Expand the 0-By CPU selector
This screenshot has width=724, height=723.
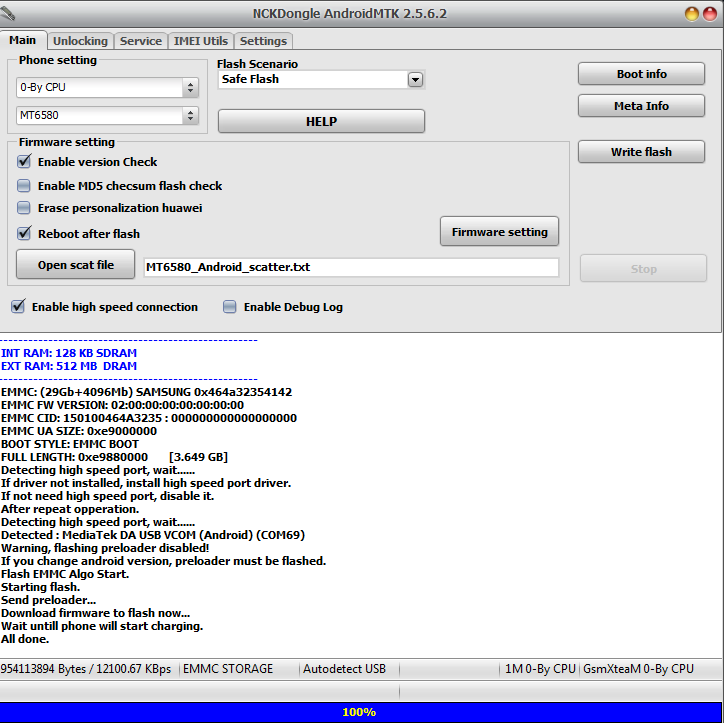pos(190,88)
